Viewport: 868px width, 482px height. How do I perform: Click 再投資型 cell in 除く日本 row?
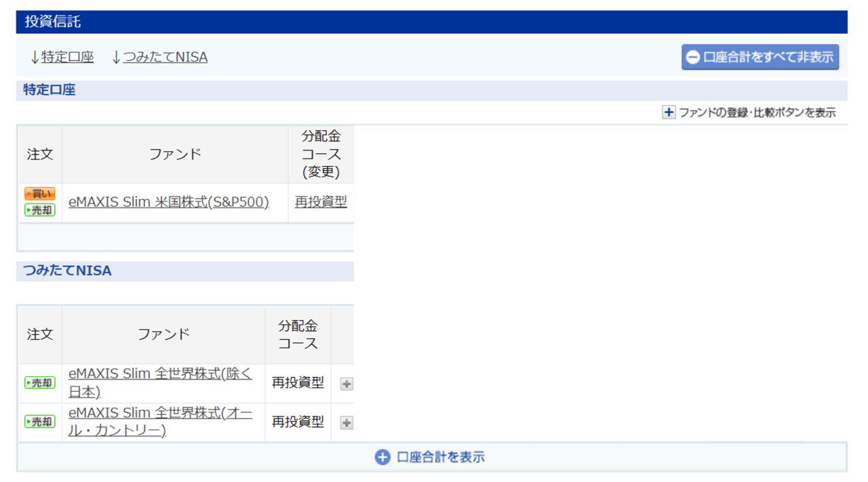(x=298, y=383)
